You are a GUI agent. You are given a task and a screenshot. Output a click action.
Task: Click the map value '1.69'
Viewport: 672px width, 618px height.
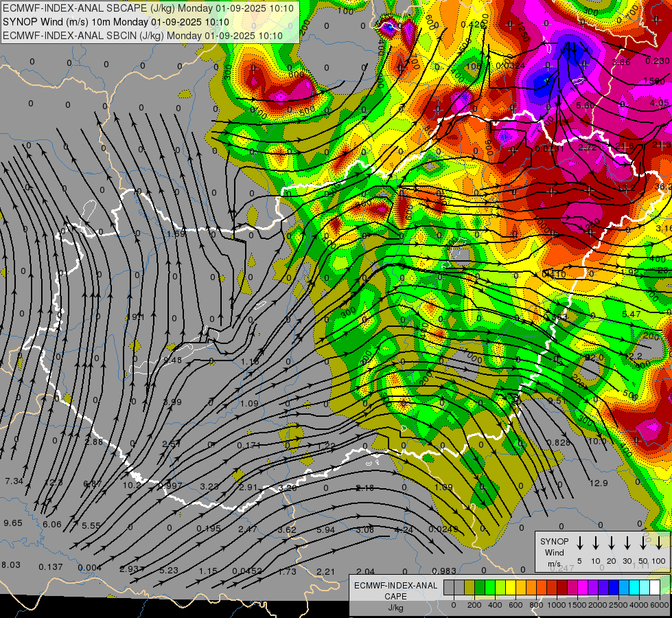coord(176,233)
